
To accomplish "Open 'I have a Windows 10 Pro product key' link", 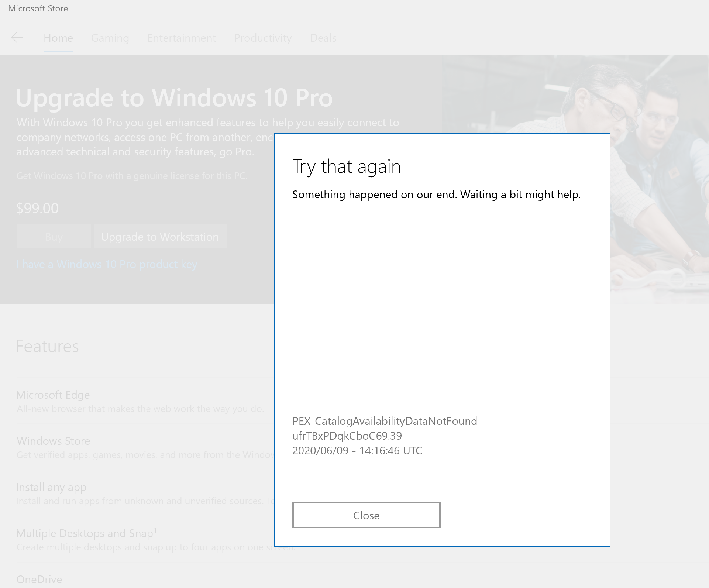I will tap(107, 264).
